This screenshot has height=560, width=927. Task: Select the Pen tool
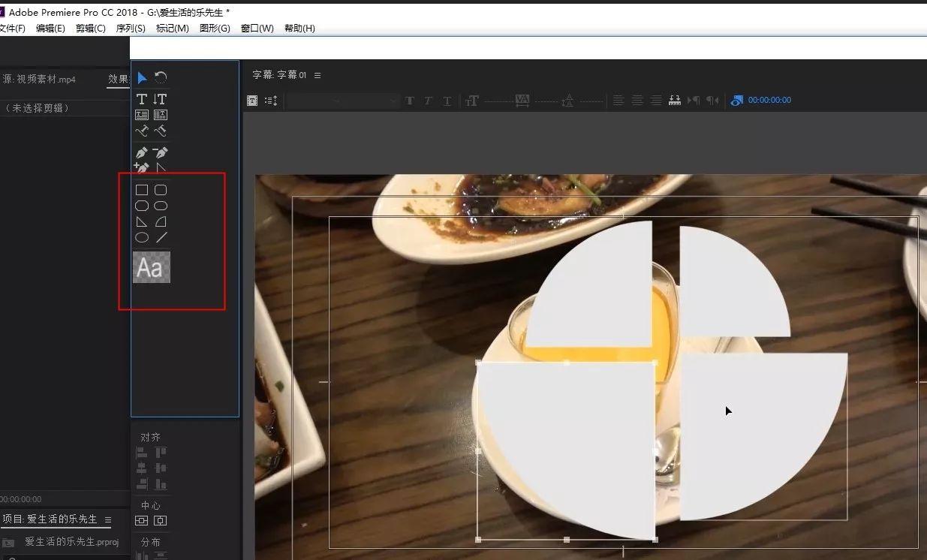[x=142, y=152]
